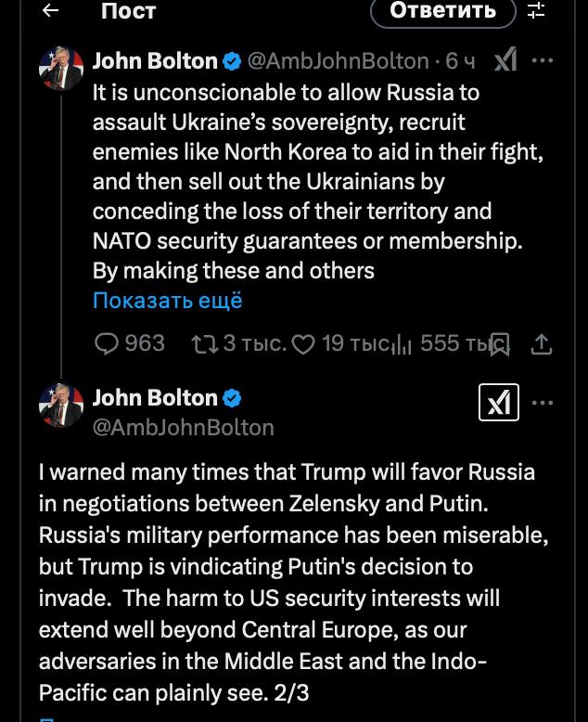Open more options on the second post
Image resolution: width=588 pixels, height=722 pixels.
[x=543, y=403]
